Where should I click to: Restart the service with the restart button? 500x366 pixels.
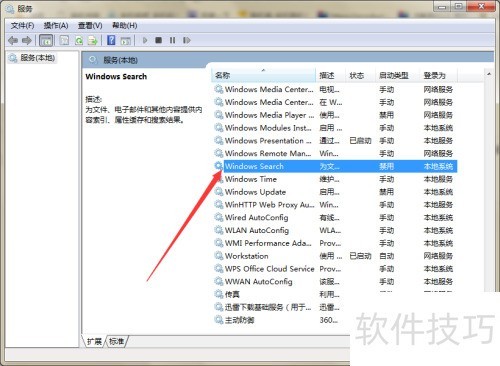click(x=187, y=40)
